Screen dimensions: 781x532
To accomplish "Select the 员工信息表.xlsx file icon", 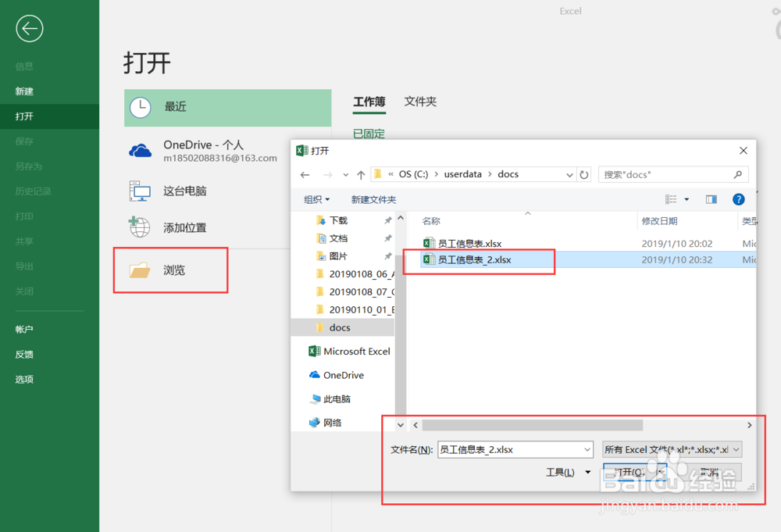I will (x=428, y=243).
